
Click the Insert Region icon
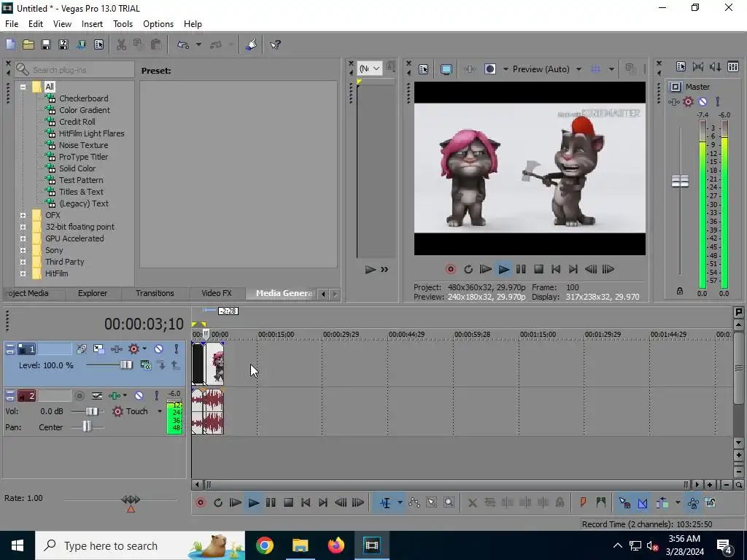(x=601, y=502)
